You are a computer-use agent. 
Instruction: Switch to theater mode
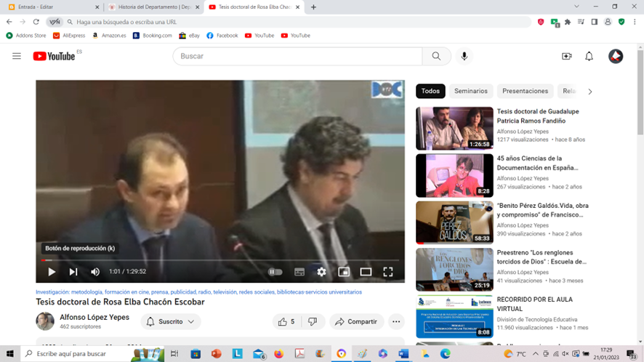[x=366, y=272]
